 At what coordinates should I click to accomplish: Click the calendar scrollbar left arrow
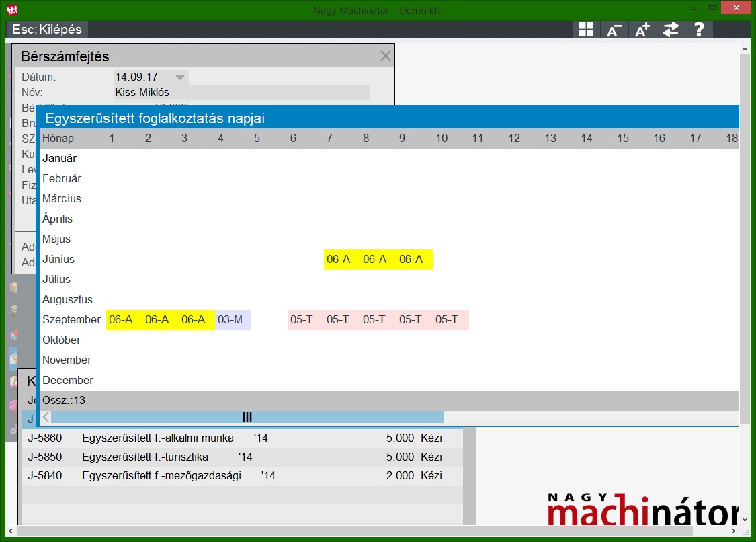pyautogui.click(x=46, y=417)
